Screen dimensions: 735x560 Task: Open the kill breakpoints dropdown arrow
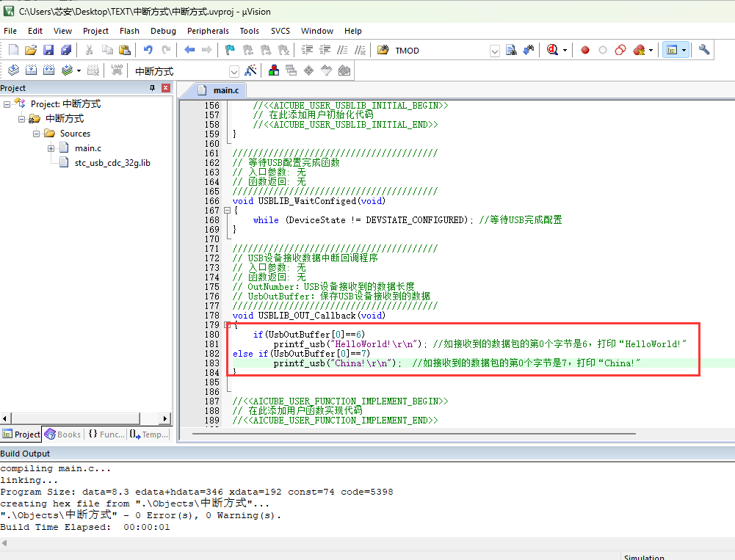[651, 50]
